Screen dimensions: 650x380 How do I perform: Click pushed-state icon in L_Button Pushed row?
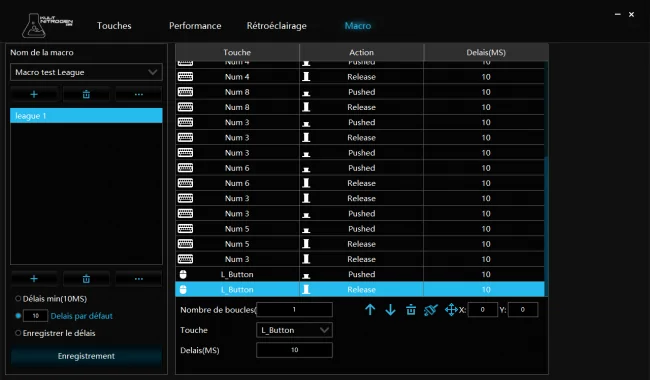[x=306, y=276]
